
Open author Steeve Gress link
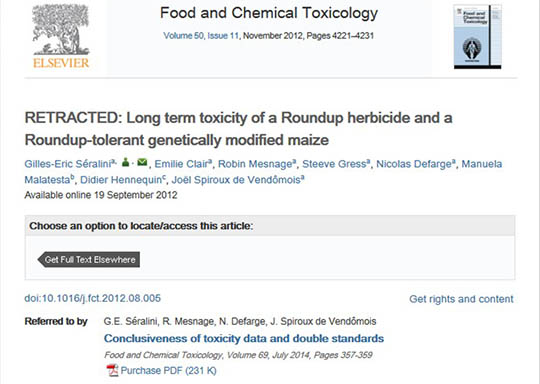[x=334, y=164]
